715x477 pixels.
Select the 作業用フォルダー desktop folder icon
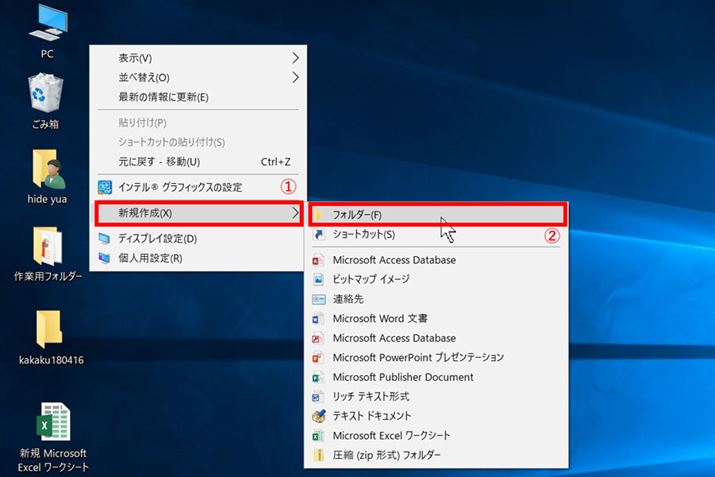(47, 247)
